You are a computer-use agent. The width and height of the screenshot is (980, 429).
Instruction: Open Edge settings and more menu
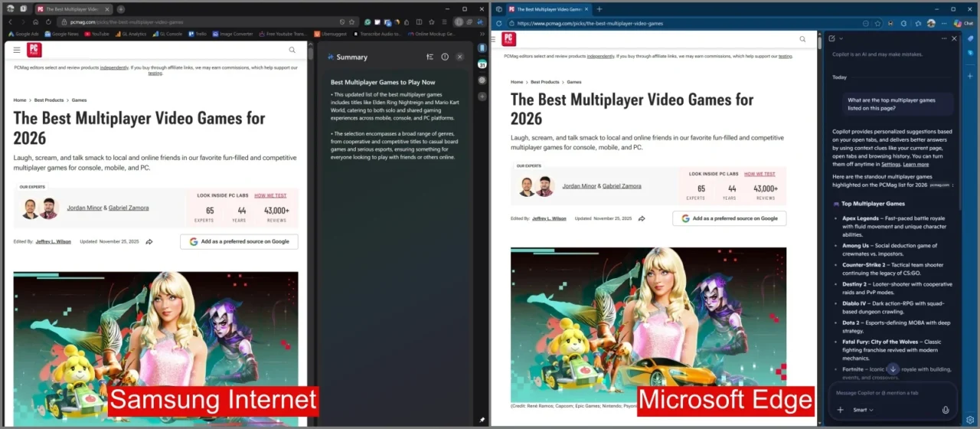pyautogui.click(x=944, y=23)
